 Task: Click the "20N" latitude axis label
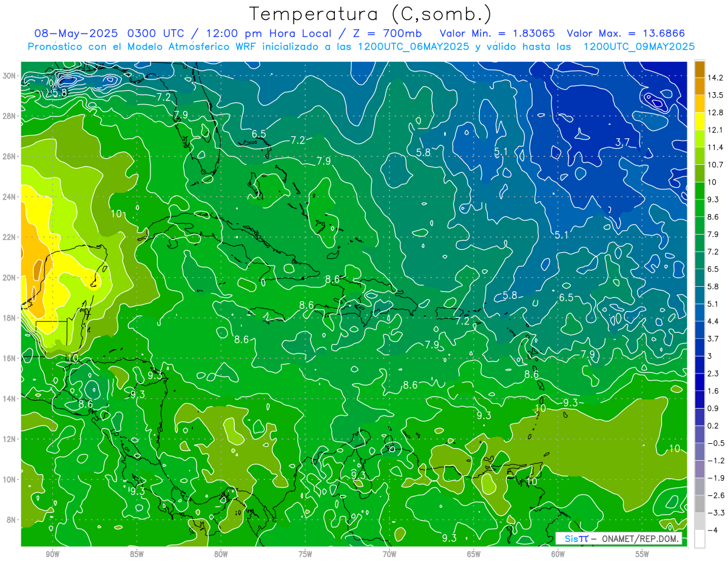click(x=9, y=278)
